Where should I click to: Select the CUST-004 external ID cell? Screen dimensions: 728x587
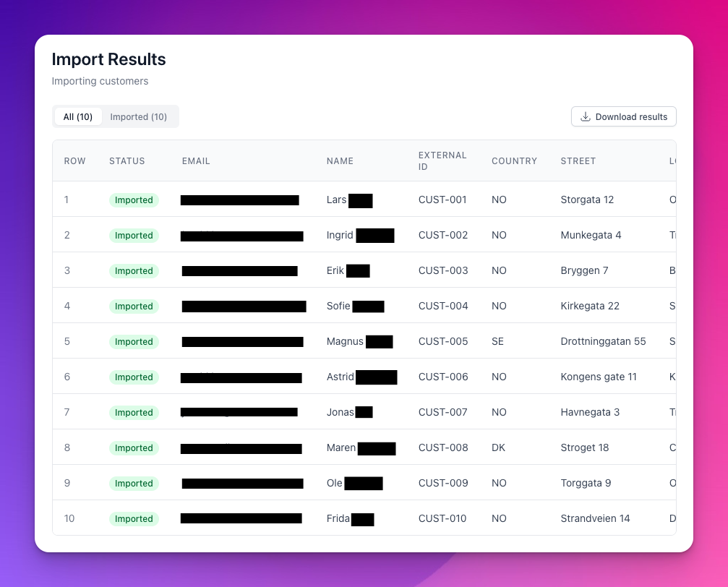(x=443, y=306)
